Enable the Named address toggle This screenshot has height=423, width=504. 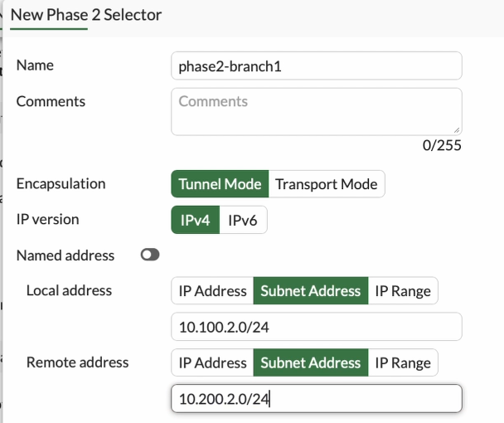[150, 255]
